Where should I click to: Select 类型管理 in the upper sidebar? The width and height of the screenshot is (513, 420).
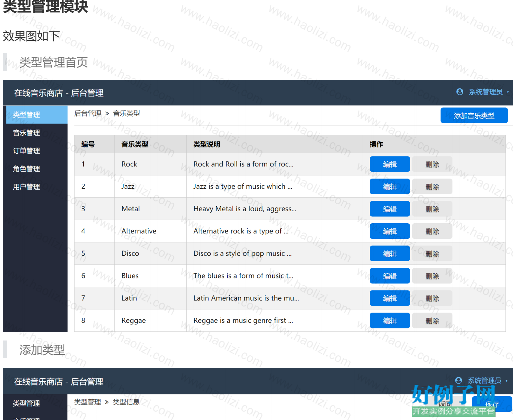pos(37,115)
